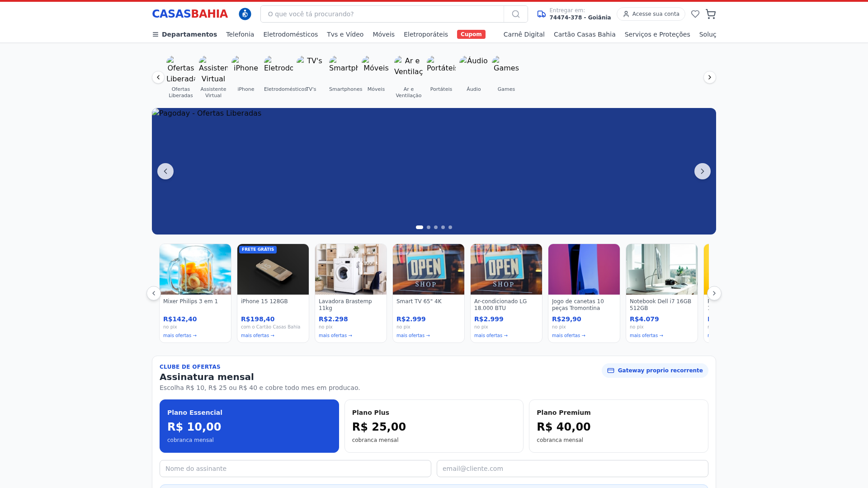Click the Casas Bahia logo

point(190,14)
